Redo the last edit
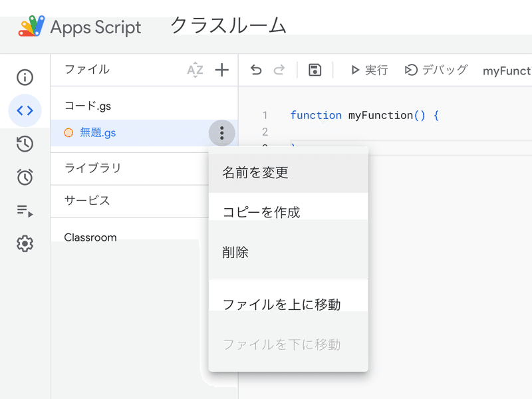Screen dimensions: 532x399 (279, 68)
